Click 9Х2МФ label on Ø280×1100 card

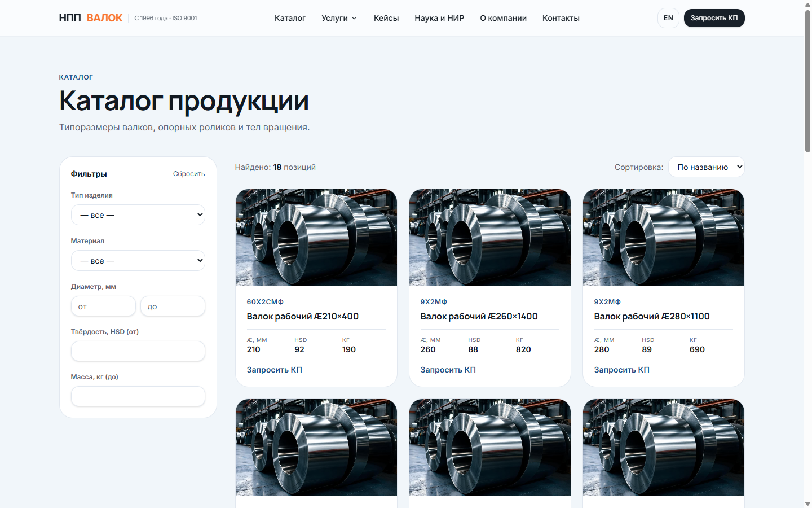point(607,302)
